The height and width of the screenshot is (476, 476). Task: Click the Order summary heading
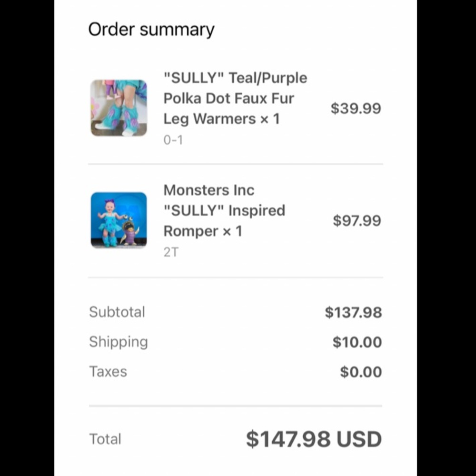coord(151,30)
